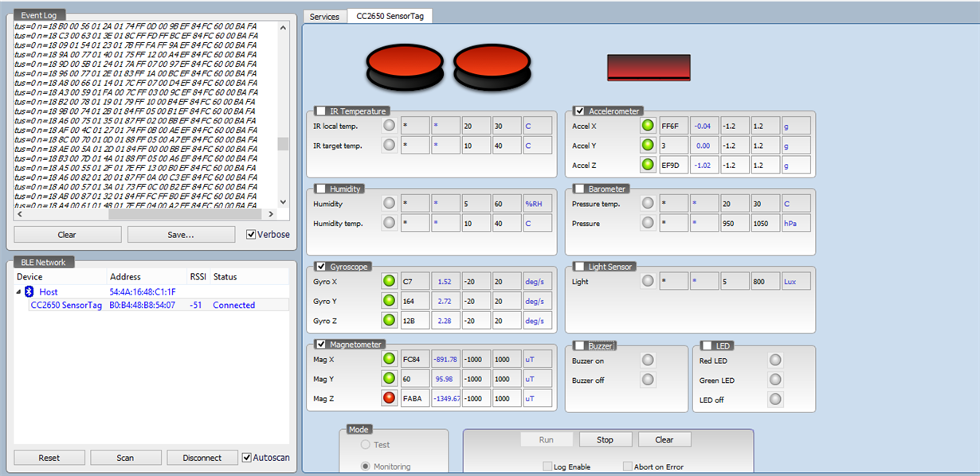
Task: Check the Abort on Error option
Action: click(628, 466)
